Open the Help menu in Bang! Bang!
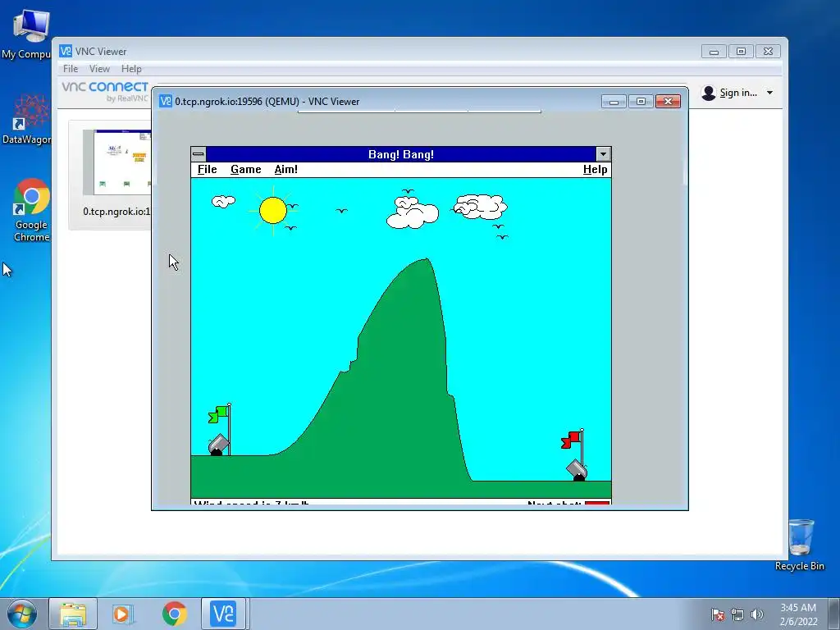 coord(596,169)
